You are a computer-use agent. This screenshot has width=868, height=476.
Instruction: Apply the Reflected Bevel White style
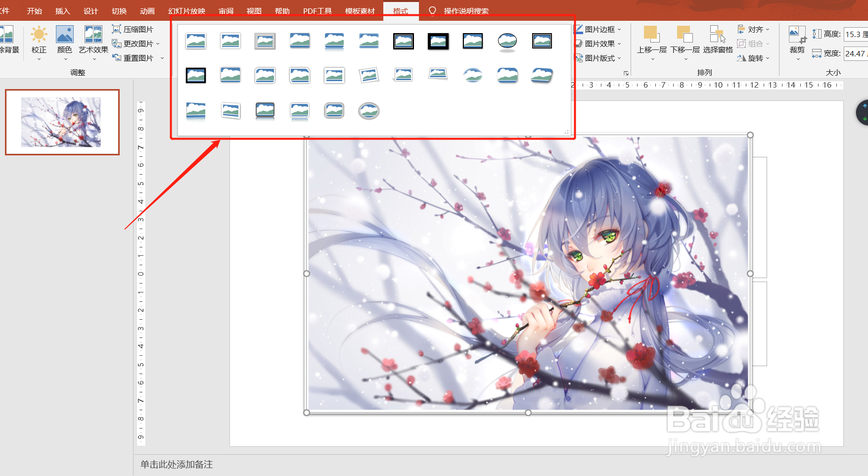click(300, 111)
